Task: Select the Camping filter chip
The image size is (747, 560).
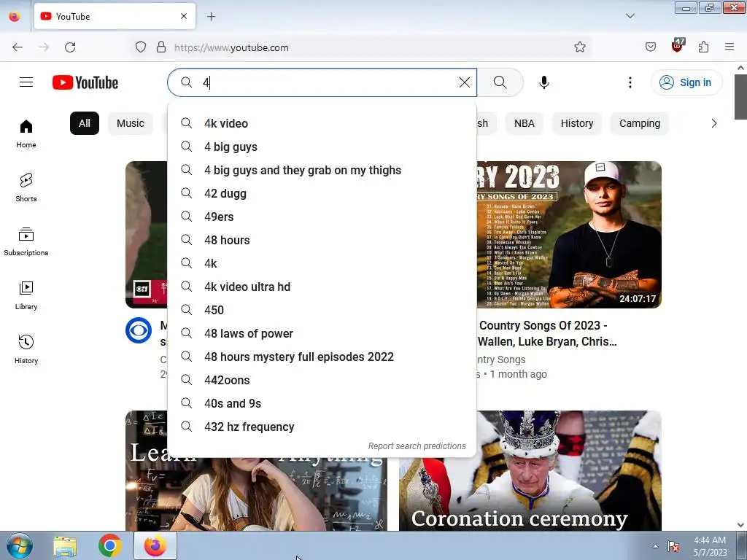Action: [639, 123]
